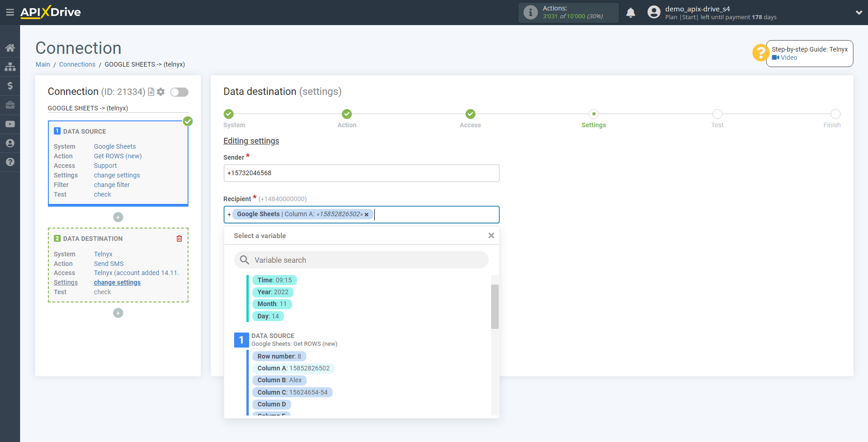This screenshot has height=442, width=868.
Task: Go to the System step
Action: coord(229,114)
